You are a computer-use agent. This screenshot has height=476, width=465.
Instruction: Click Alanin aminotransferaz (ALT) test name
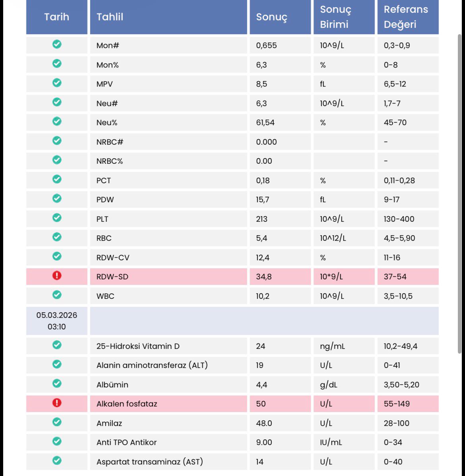pos(152,365)
